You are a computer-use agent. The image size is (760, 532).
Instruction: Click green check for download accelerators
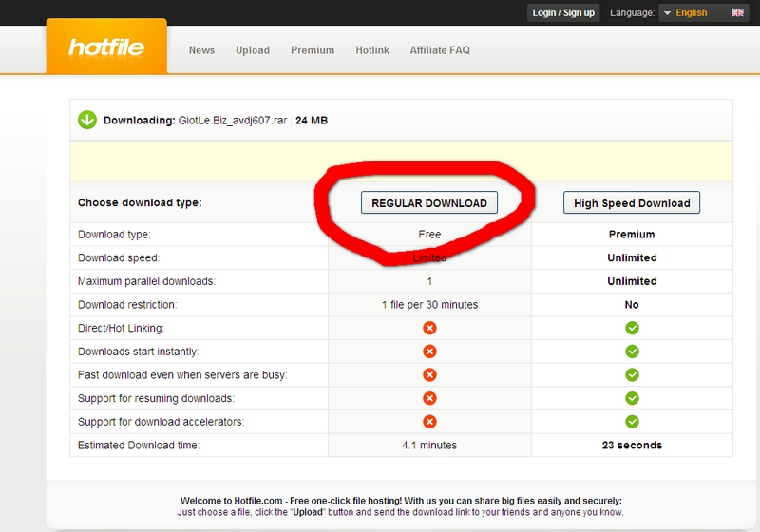[632, 422]
